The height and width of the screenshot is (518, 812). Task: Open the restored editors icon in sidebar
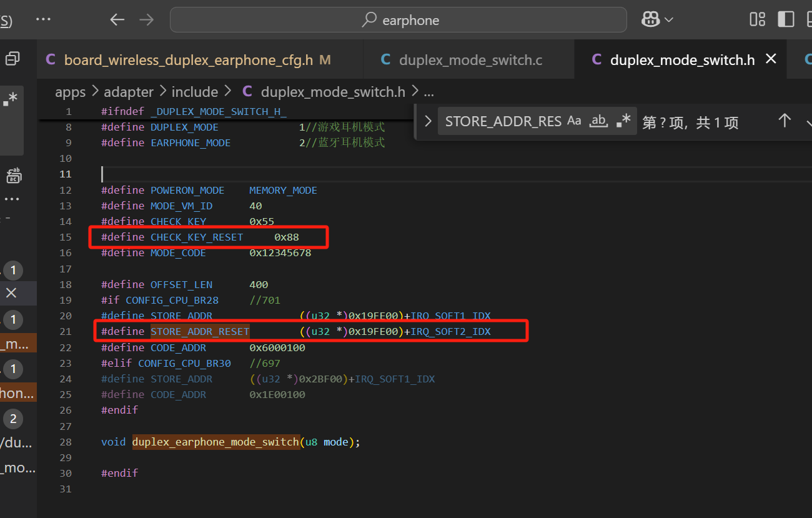coord(12,59)
